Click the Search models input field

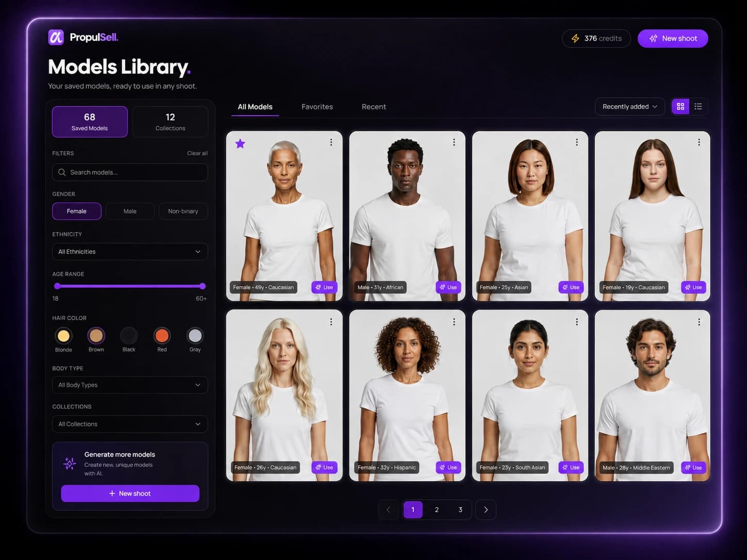(x=130, y=172)
